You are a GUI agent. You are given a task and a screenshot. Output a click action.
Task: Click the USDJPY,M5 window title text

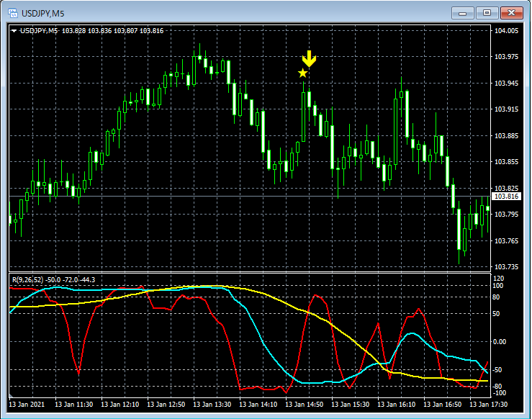43,13
